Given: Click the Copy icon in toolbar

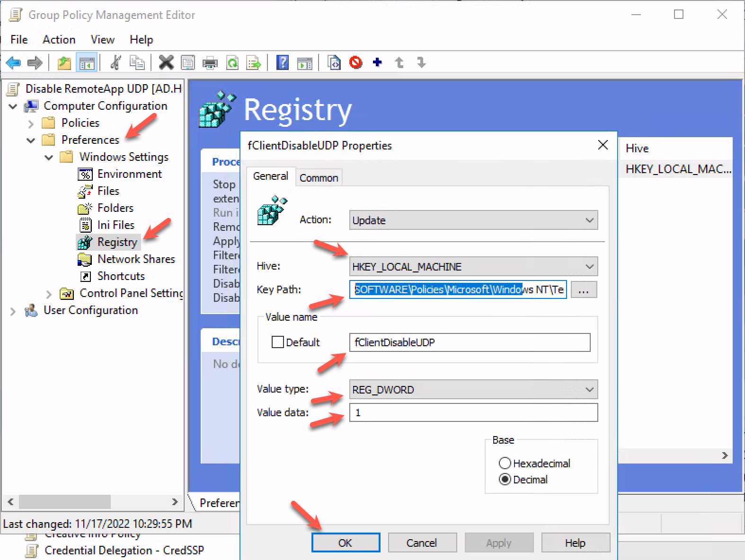Looking at the screenshot, I should (137, 62).
